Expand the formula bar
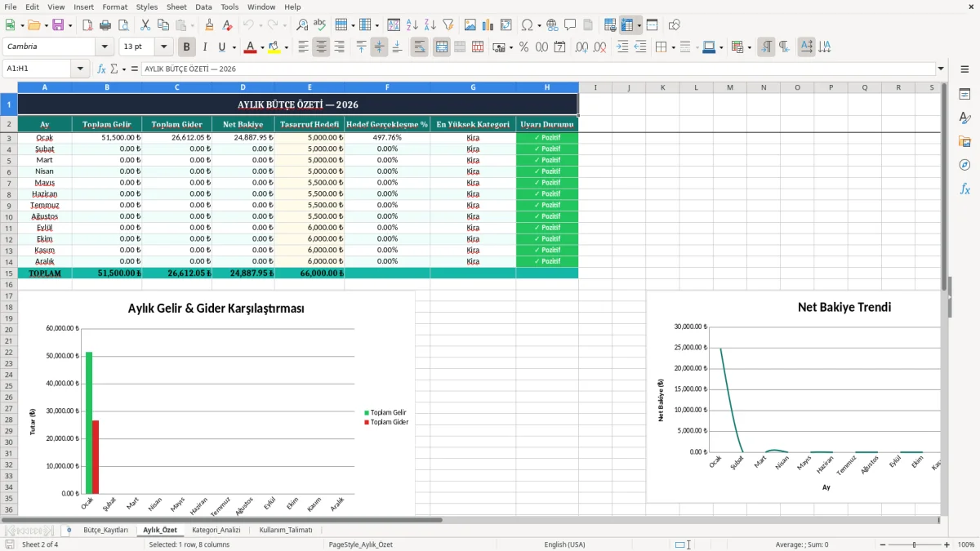Viewport: 980px width, 551px height. point(941,69)
